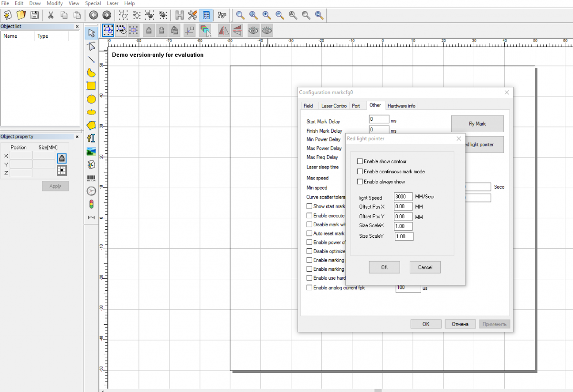Click the timer clock tool icon

[x=91, y=191]
